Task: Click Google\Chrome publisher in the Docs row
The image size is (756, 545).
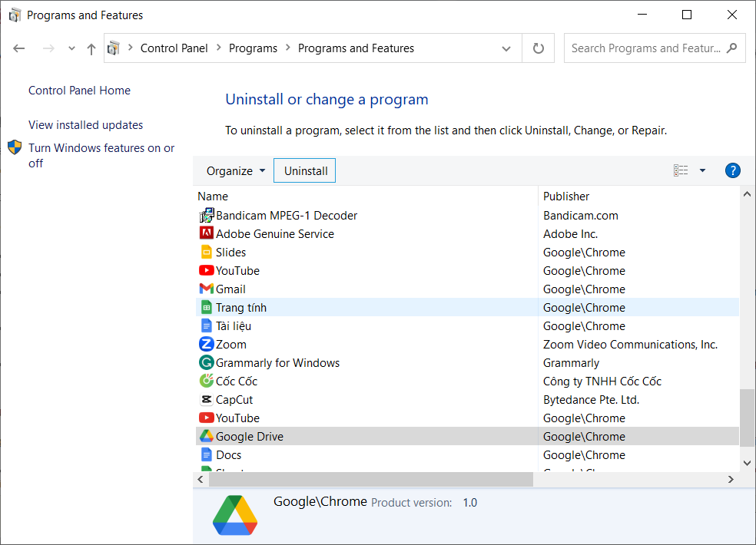Action: (x=584, y=455)
